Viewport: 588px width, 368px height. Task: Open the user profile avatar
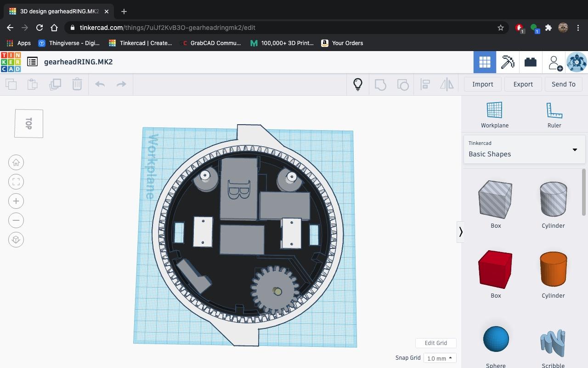click(576, 62)
